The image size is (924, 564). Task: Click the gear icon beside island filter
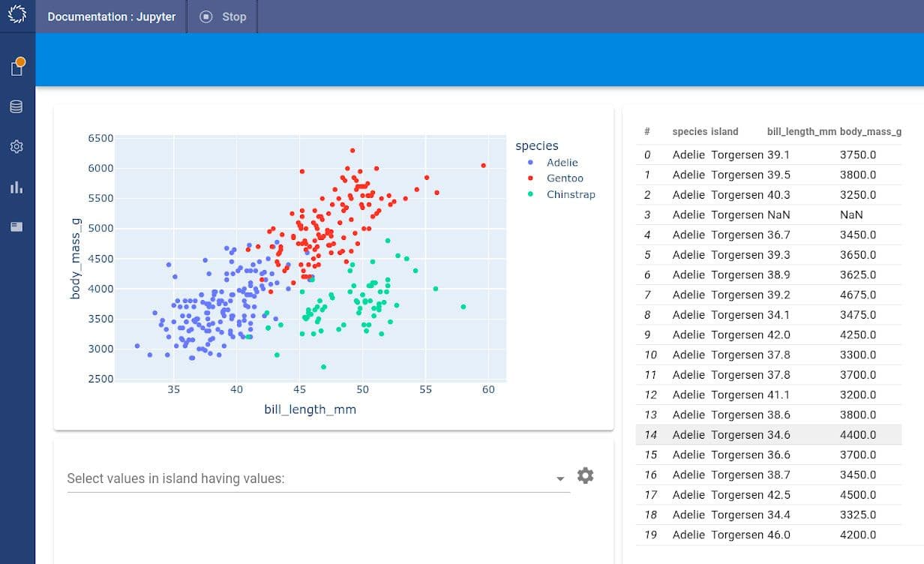pos(585,475)
